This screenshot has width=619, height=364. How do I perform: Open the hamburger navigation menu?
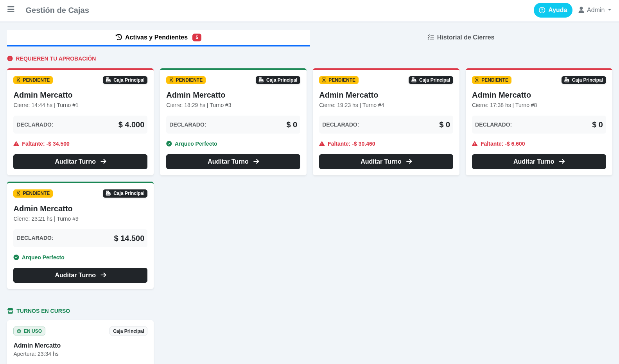click(x=11, y=9)
